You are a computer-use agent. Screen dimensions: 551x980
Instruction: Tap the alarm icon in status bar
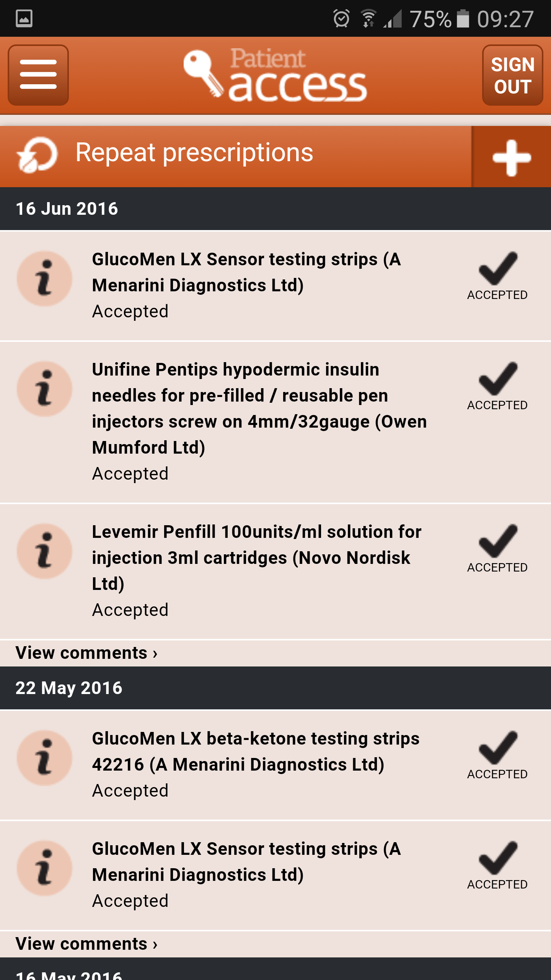341,18
